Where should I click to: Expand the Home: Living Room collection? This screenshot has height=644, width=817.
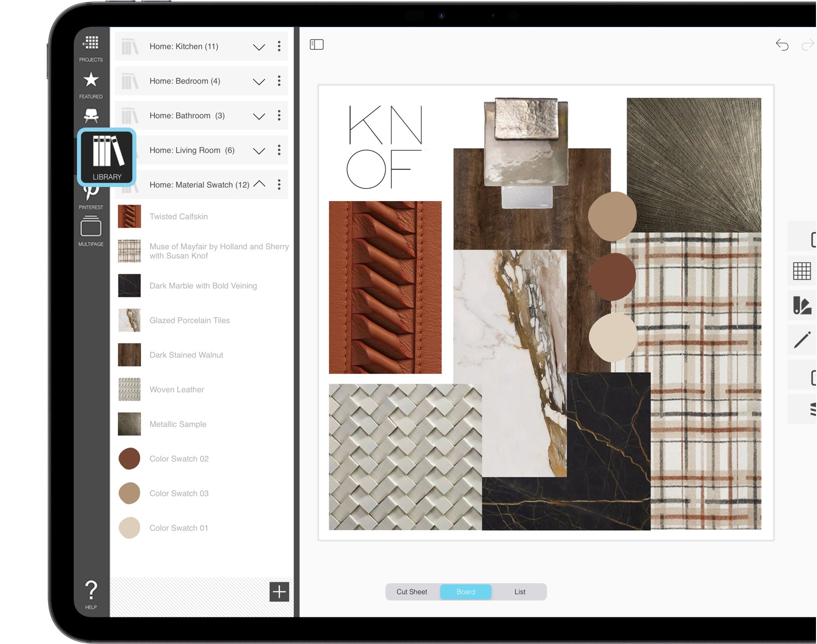click(x=259, y=150)
